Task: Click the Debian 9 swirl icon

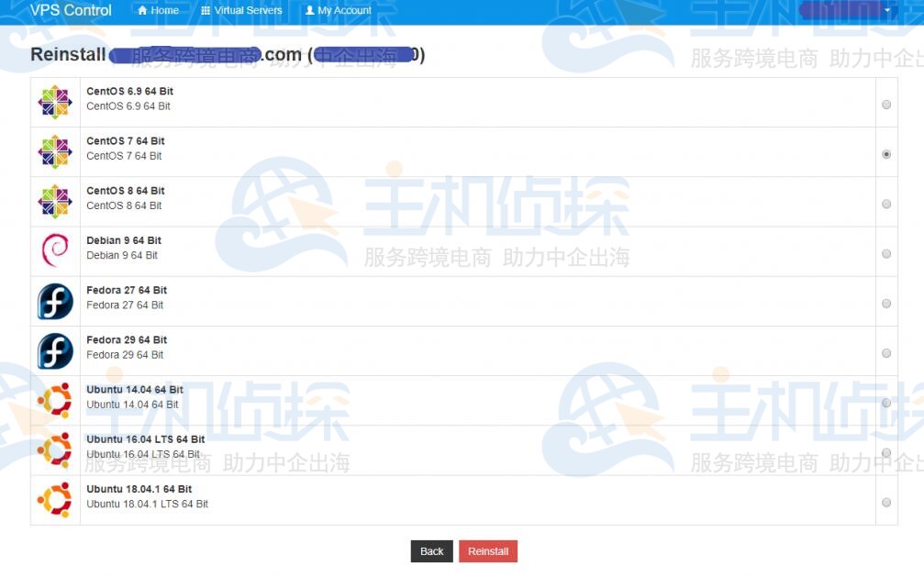Action: [55, 250]
